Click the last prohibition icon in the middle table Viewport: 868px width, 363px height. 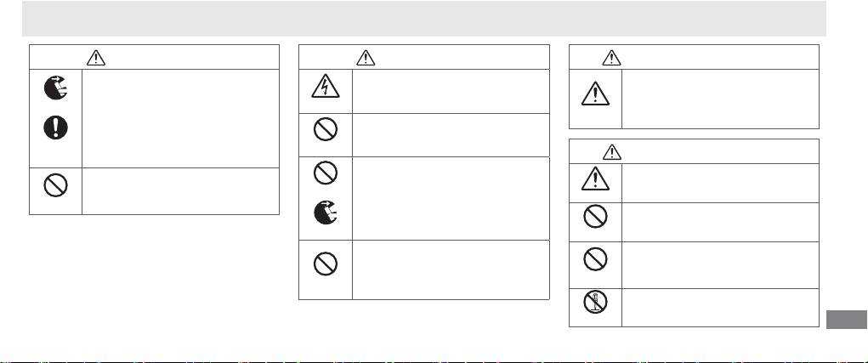pyautogui.click(x=325, y=266)
